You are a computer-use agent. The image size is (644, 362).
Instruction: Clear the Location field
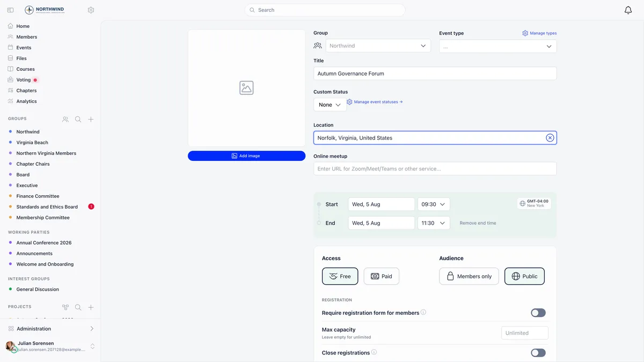(x=550, y=138)
